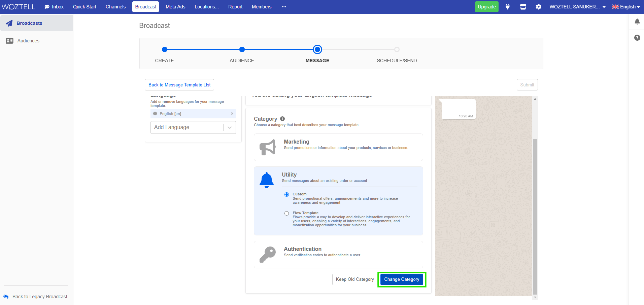Click the integrations plug icon

pyautogui.click(x=507, y=7)
